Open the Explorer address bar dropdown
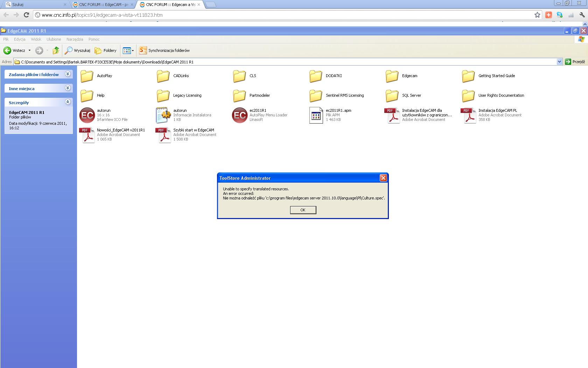588x368 pixels. tap(559, 62)
